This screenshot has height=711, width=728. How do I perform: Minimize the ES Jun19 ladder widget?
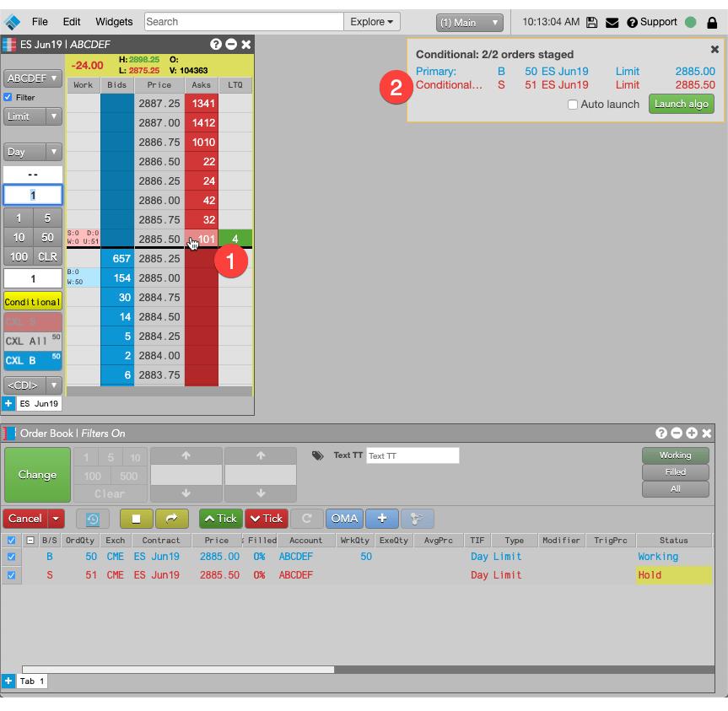(x=231, y=44)
